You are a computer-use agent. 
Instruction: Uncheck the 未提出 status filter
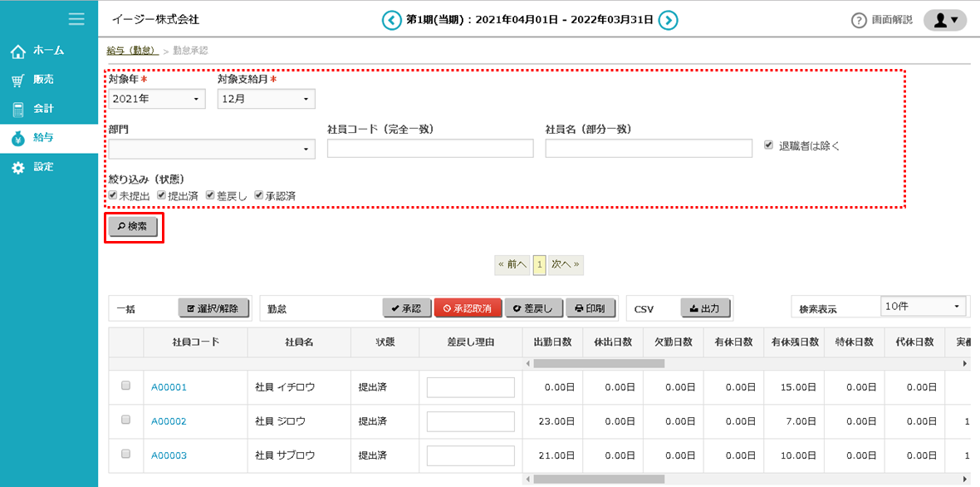click(113, 194)
